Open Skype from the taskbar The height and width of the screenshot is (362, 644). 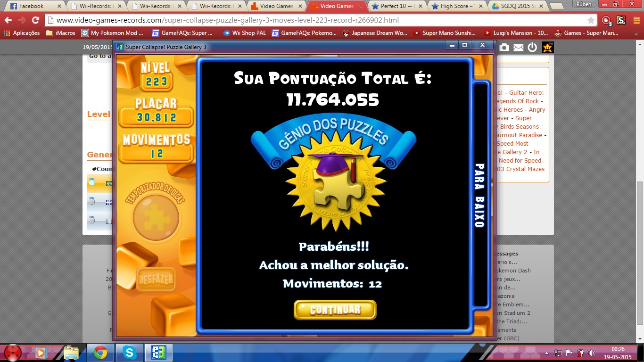click(x=129, y=353)
